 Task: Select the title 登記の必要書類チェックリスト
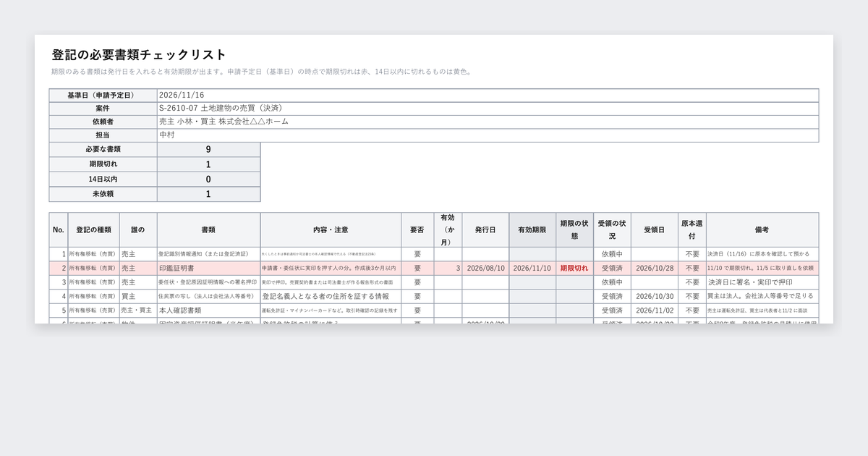click(139, 55)
